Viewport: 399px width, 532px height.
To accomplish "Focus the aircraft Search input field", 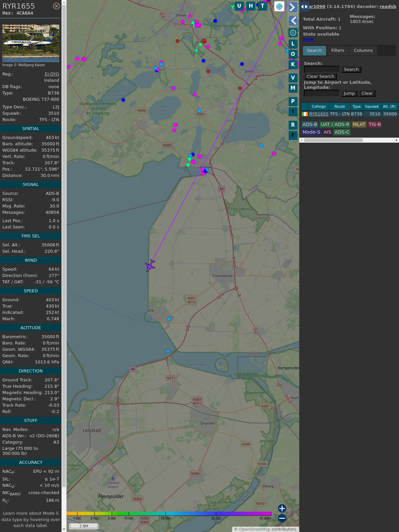I will tap(322, 69).
